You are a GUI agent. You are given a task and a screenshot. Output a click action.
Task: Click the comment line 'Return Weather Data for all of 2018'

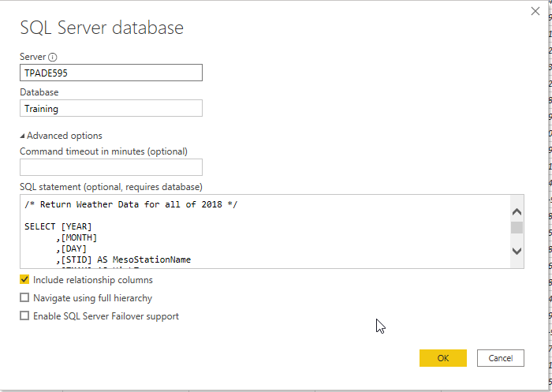pyautogui.click(x=131, y=204)
